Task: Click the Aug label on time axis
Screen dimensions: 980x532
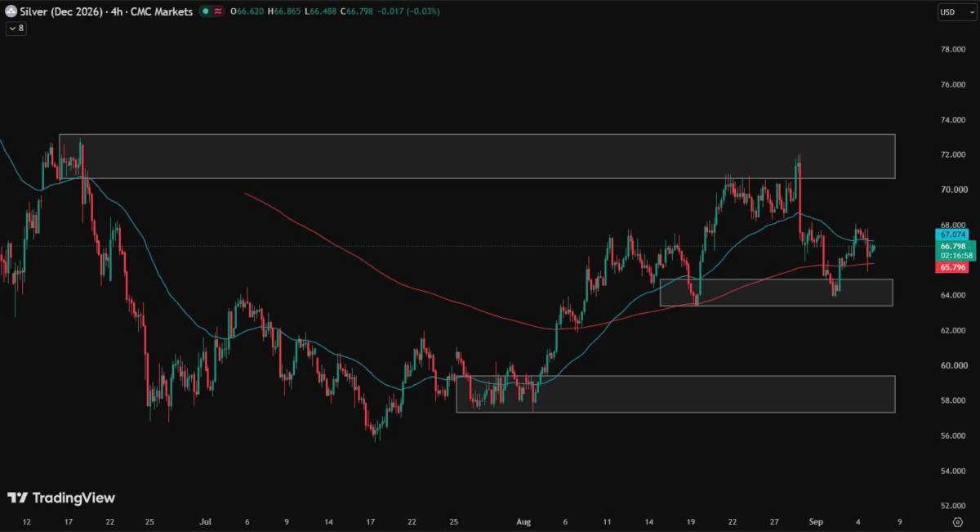Action: (524, 521)
